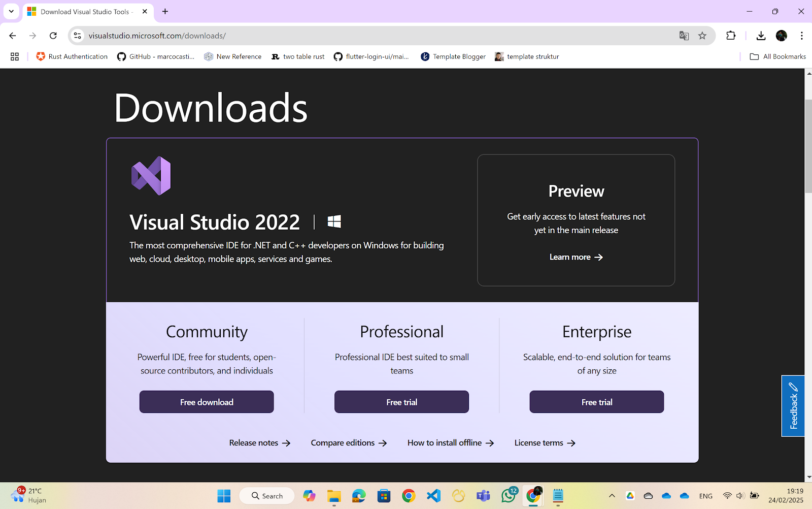Open Microsoft Store from the taskbar
This screenshot has width=812, height=509.
coord(384,496)
